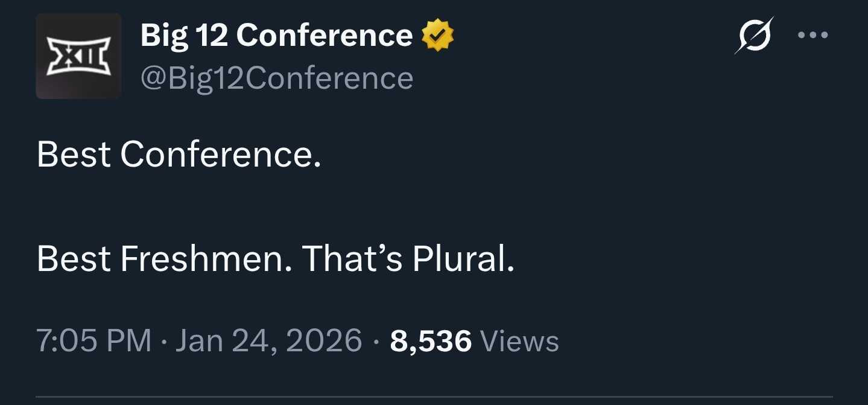The height and width of the screenshot is (405, 868).
Task: Open the Big 12 Conference display name
Action: point(276,35)
